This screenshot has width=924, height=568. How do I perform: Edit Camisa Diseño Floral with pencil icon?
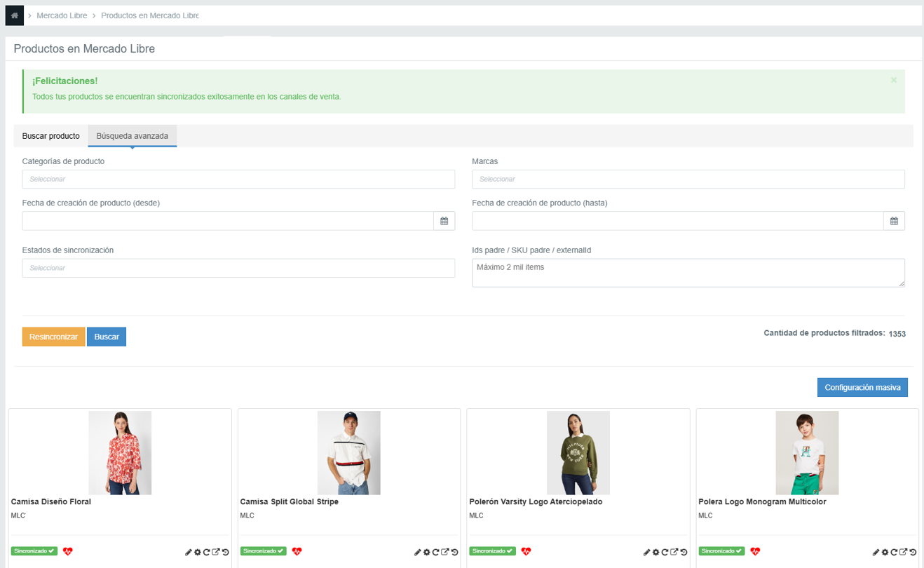pyautogui.click(x=189, y=553)
